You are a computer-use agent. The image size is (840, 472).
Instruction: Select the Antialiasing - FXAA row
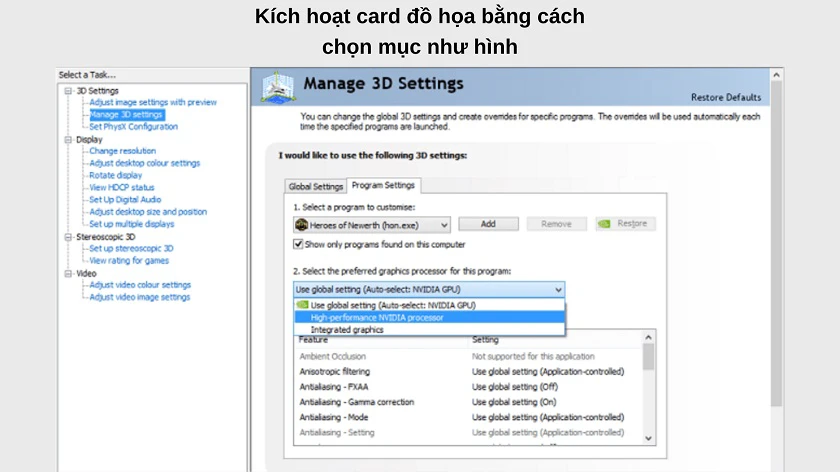click(468, 387)
